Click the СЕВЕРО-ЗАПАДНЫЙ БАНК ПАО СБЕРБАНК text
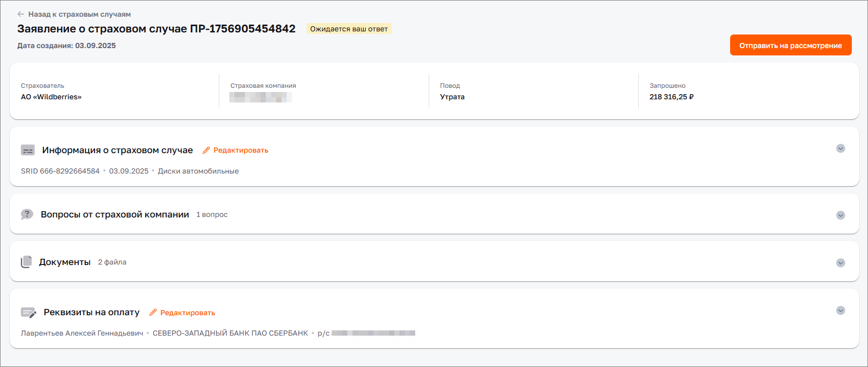 pyautogui.click(x=230, y=334)
